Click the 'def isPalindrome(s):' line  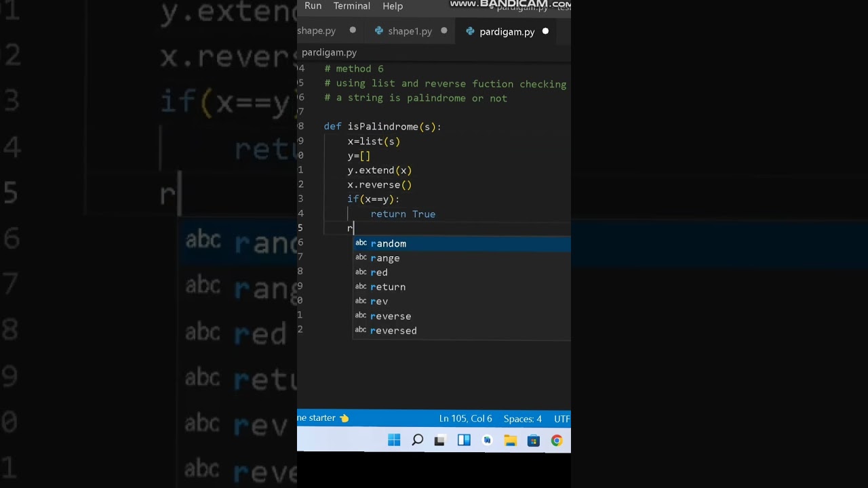tap(382, 127)
